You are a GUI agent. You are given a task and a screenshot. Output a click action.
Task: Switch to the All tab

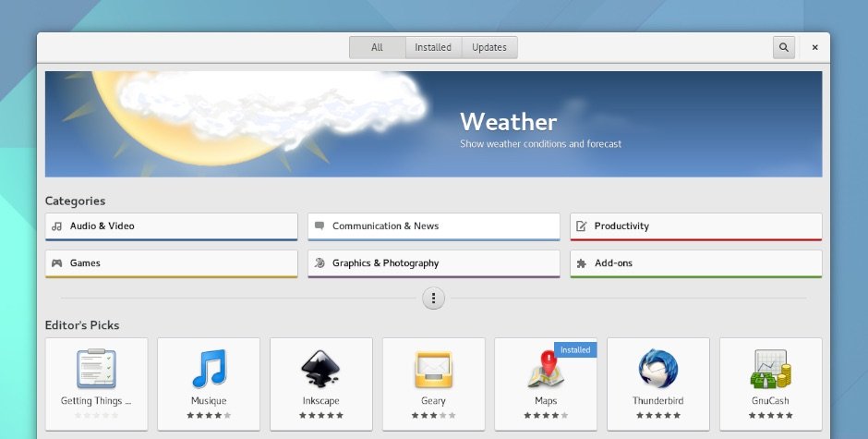(x=378, y=48)
